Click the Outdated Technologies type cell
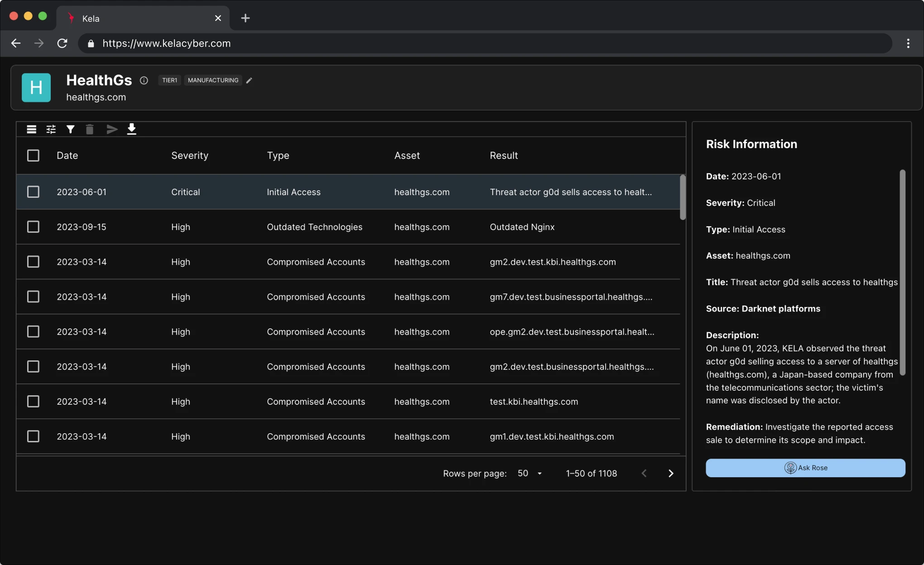Screen dimensions: 924x565 314,227
